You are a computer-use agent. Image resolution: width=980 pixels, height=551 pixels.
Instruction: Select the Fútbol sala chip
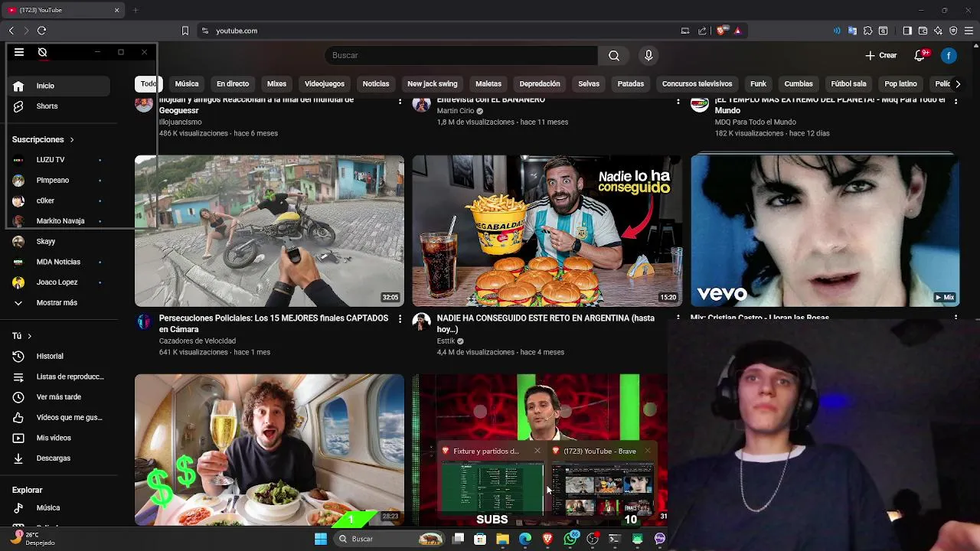(848, 84)
